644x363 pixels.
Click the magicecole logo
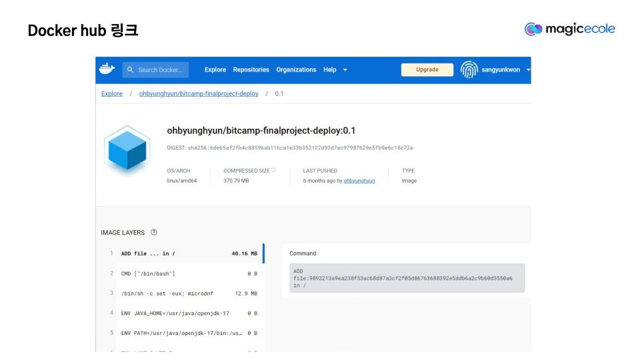569,29
